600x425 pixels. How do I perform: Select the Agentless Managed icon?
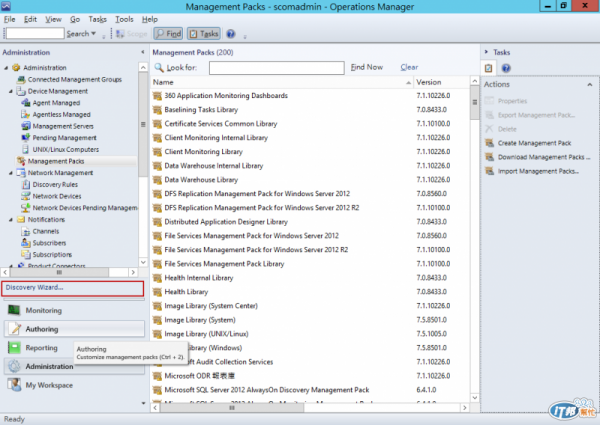[x=26, y=114]
